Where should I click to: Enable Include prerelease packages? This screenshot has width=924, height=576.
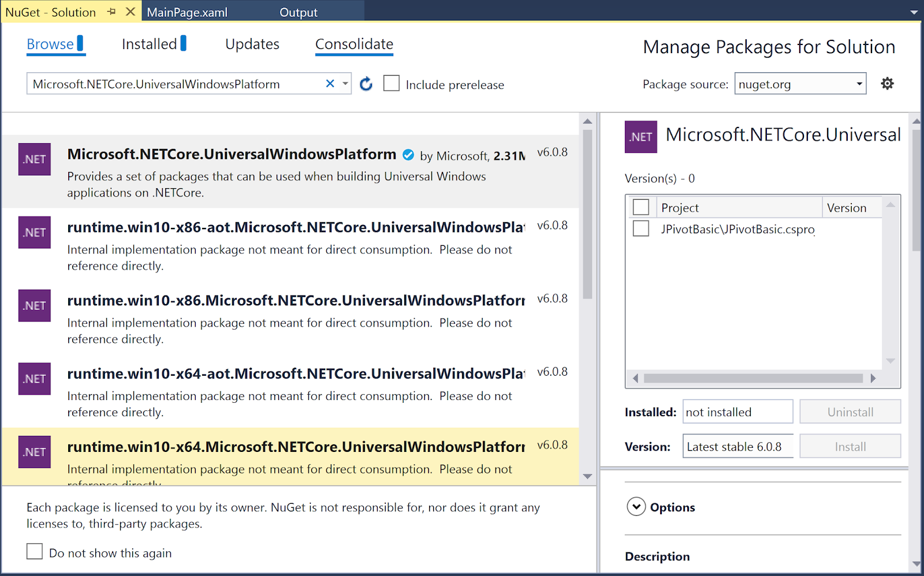point(392,83)
